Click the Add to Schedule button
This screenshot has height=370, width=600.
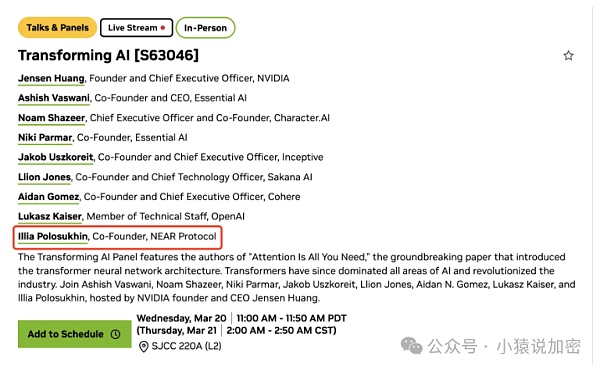[x=75, y=334]
